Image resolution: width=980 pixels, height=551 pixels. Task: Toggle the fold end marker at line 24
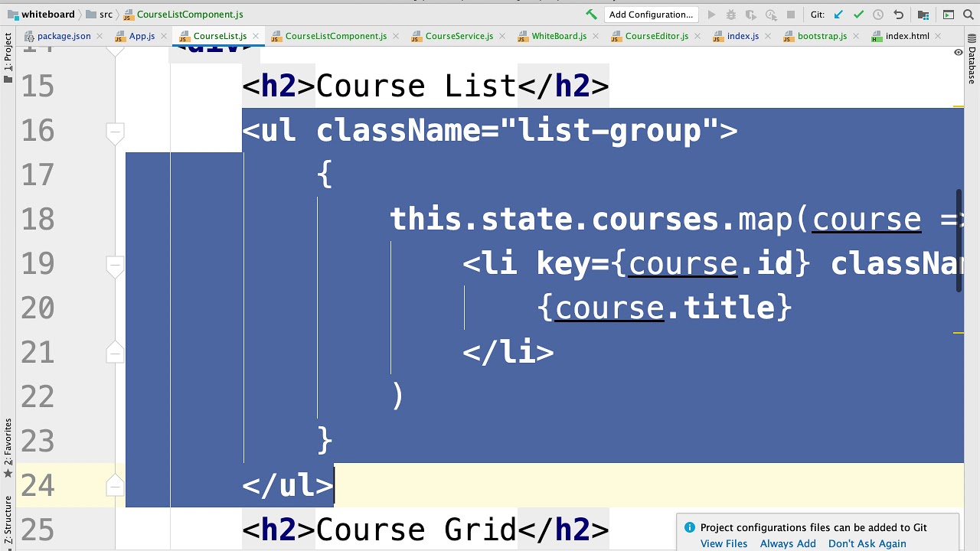(x=115, y=486)
